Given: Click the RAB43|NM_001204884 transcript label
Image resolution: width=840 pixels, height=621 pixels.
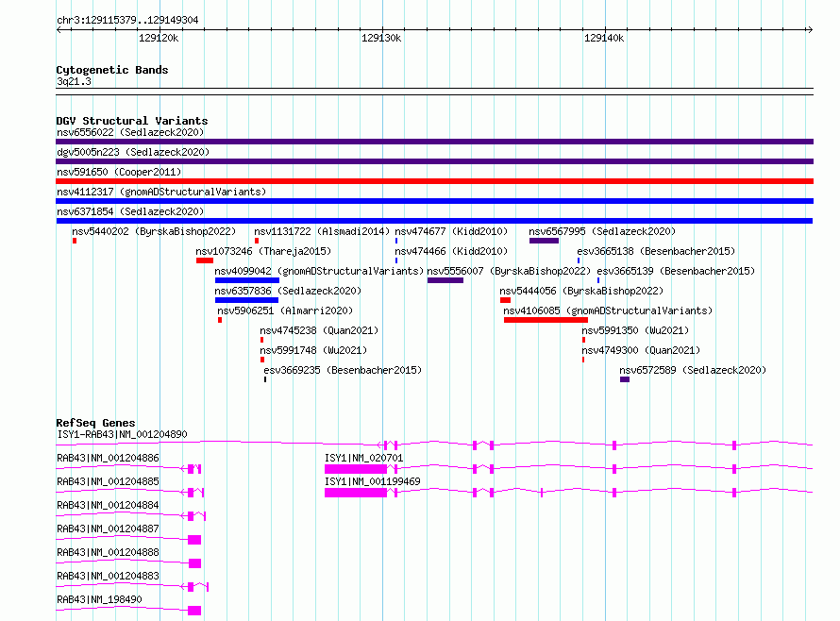Looking at the screenshot, I should (x=108, y=505).
